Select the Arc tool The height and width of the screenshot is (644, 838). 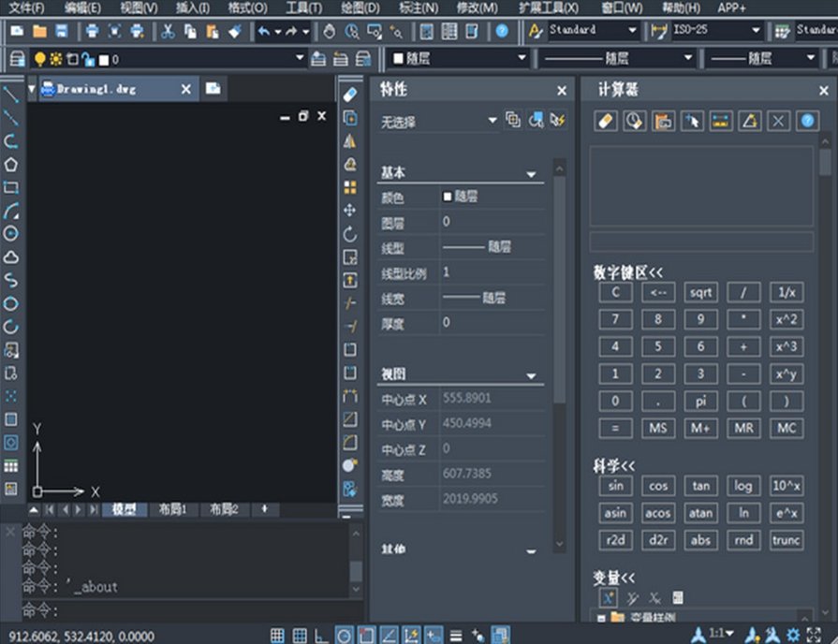[10, 211]
